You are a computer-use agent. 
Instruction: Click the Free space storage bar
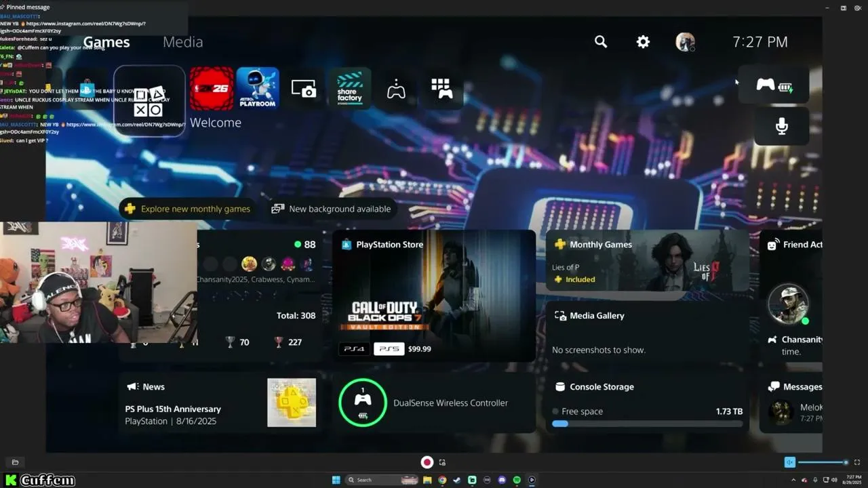click(x=648, y=424)
